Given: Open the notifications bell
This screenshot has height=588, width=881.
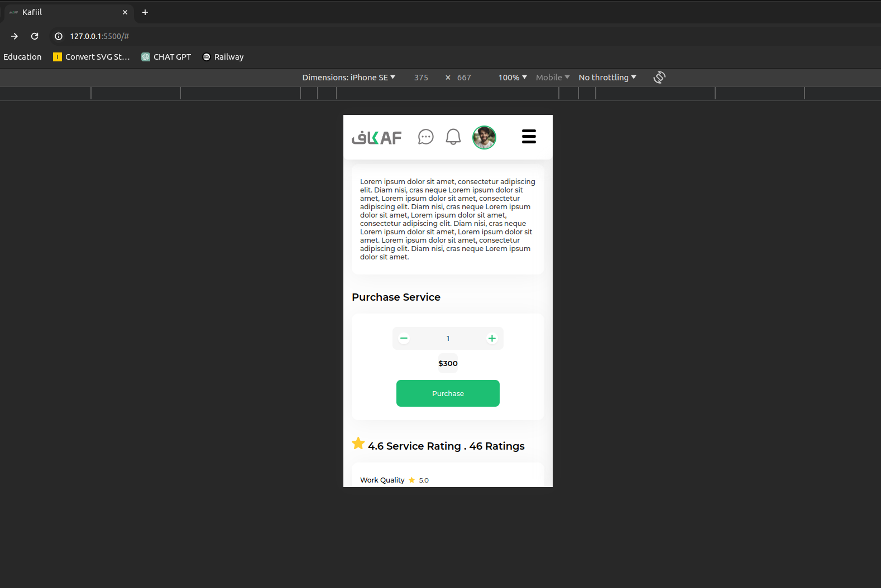Looking at the screenshot, I should pos(453,137).
